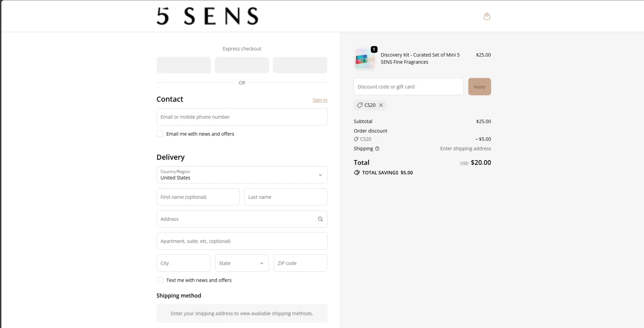Click the shipping methods notice box
The height and width of the screenshot is (328, 644).
tap(242, 313)
